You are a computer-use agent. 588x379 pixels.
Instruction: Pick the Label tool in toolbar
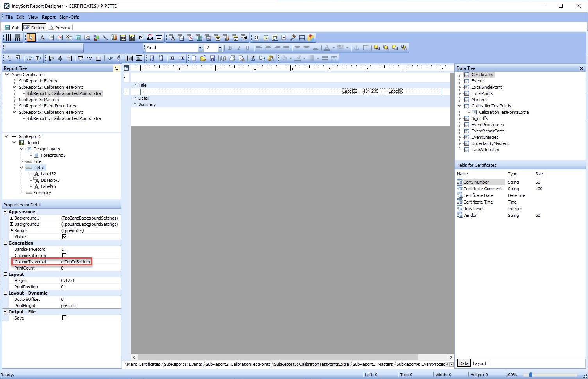[42, 38]
